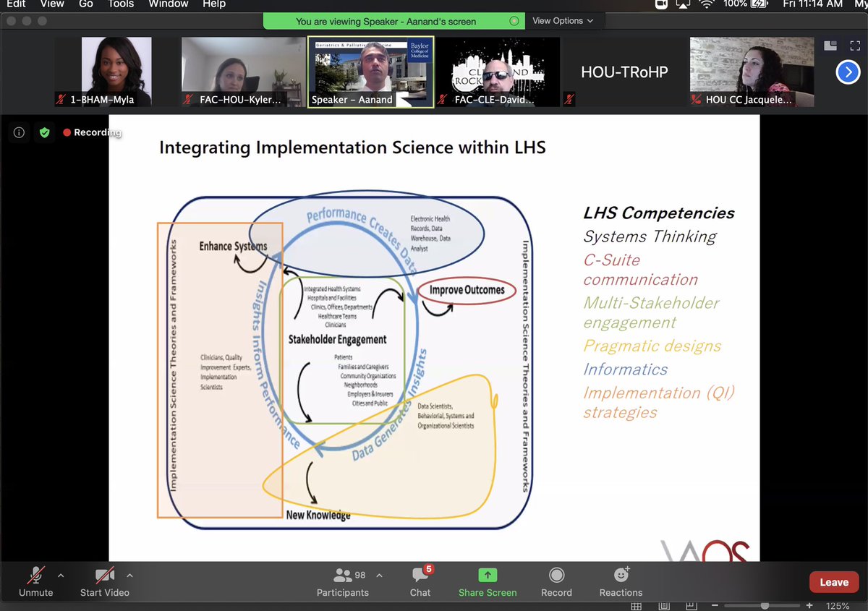Screen dimensions: 868x611
Task: Click the 125% zoom percentage
Action: [x=838, y=605]
